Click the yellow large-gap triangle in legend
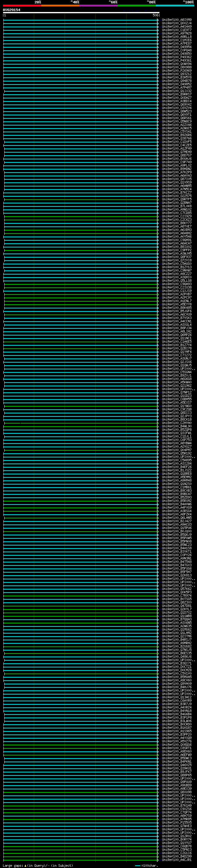197x868 pixels. pos(25,866)
